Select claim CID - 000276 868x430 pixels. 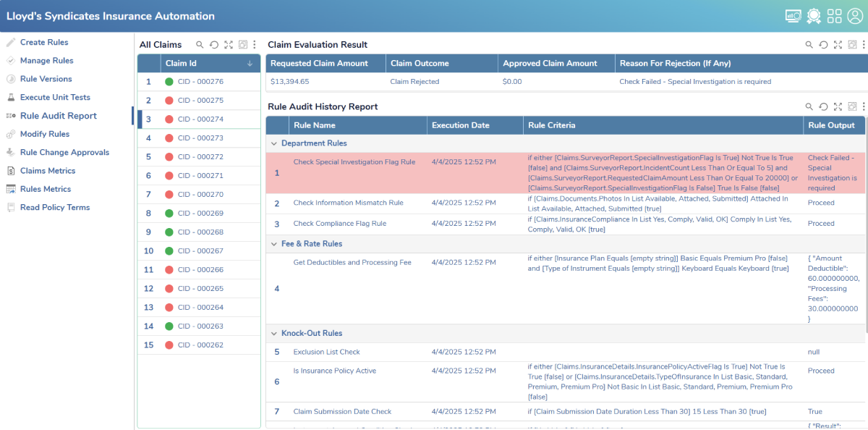pyautogui.click(x=199, y=82)
